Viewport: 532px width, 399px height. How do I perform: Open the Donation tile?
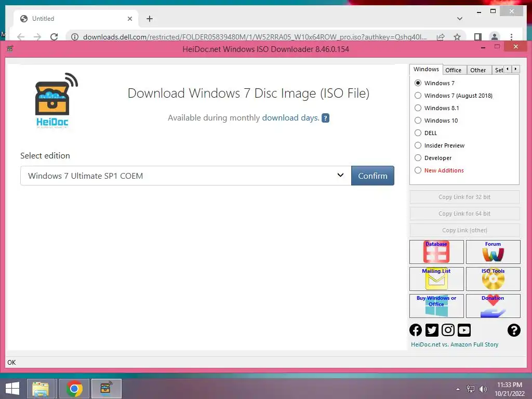click(493, 306)
